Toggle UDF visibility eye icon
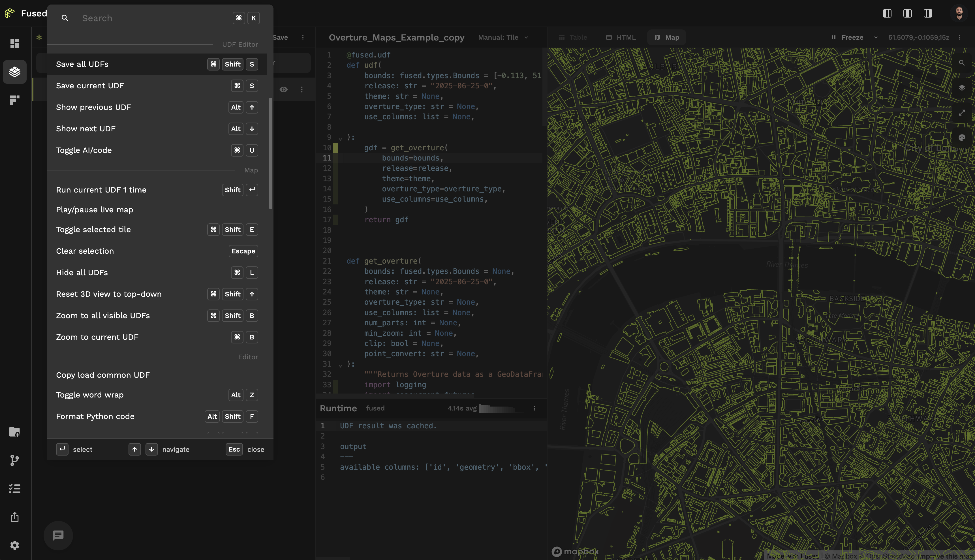Screen dimensions: 975x560 click(283, 89)
